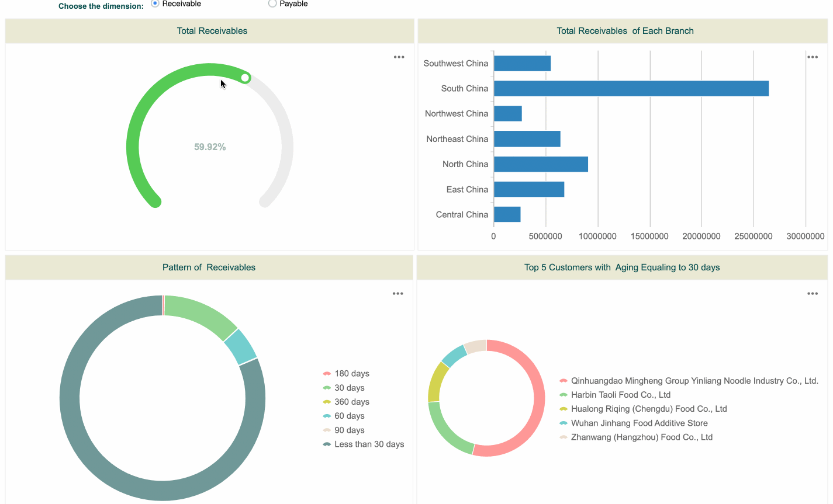Toggle 90 days legend entry
The height and width of the screenshot is (504, 833).
344,430
